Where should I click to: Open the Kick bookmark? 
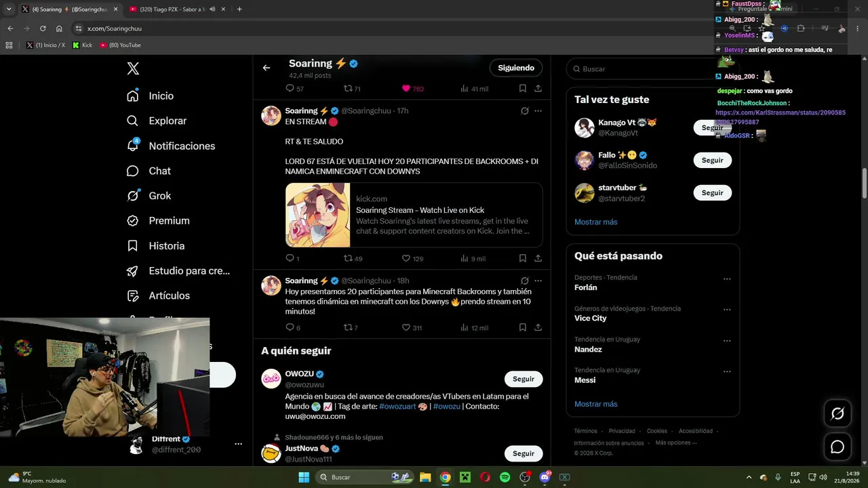tap(83, 45)
